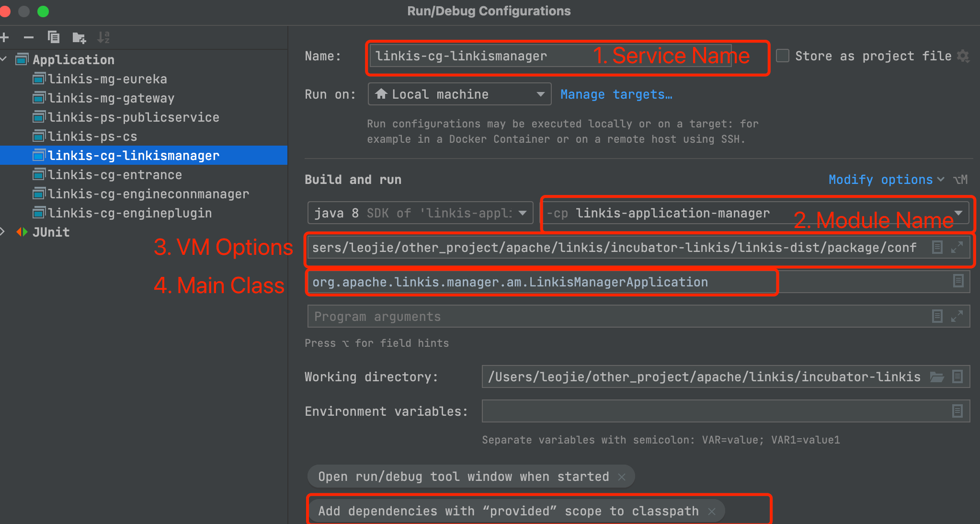Copy the current configuration via the copy icon
Screen dimensions: 980x524
point(54,37)
